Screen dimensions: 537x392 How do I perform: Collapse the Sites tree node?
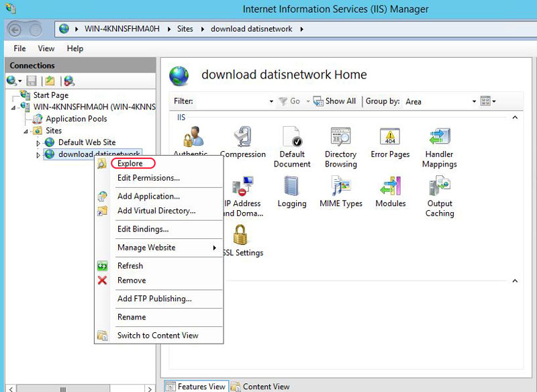[x=26, y=131]
